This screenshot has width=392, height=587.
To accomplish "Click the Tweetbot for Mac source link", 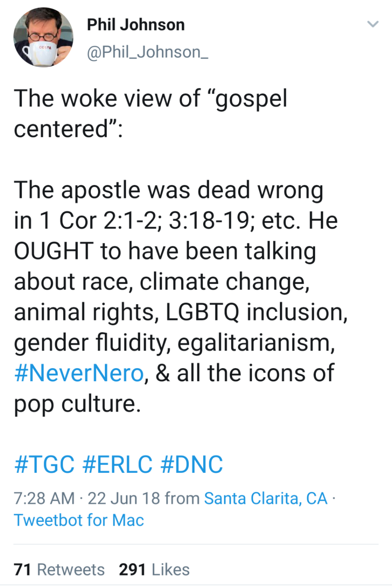I will 79,520.
